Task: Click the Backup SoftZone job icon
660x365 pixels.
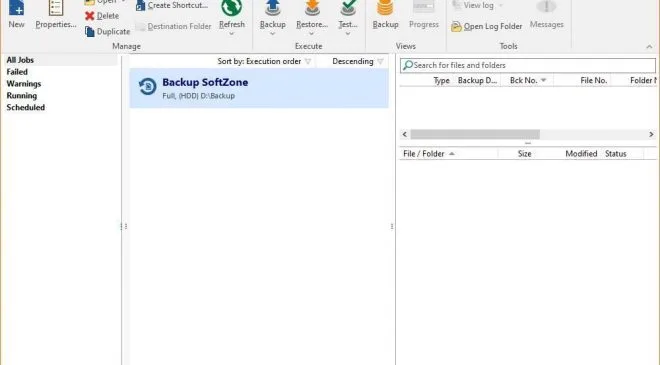Action: pyautogui.click(x=147, y=86)
